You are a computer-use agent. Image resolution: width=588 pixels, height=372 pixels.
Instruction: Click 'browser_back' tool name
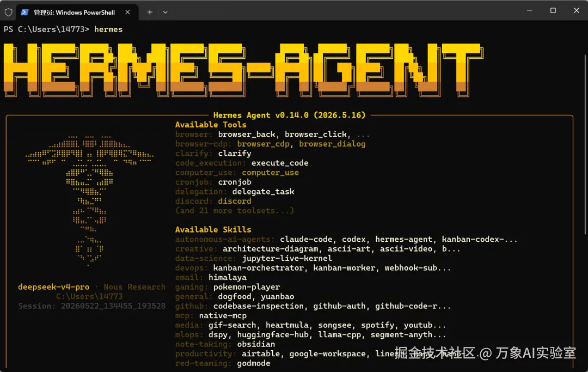point(247,134)
